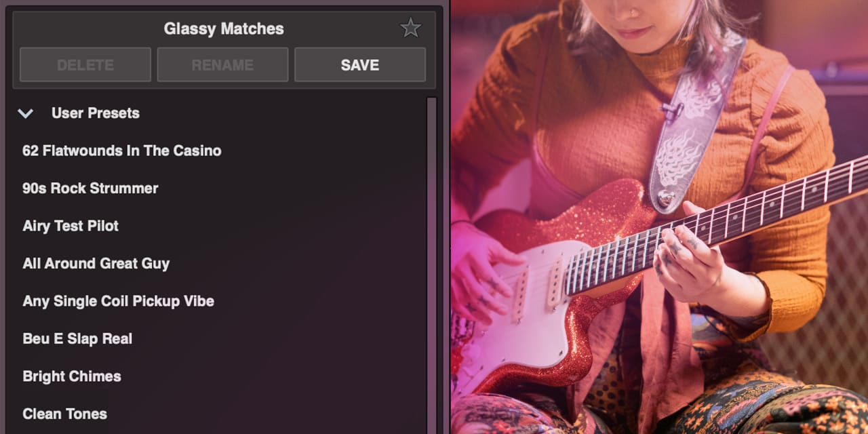Load the Beu E Slap Real preset
The width and height of the screenshot is (868, 434).
tap(77, 338)
